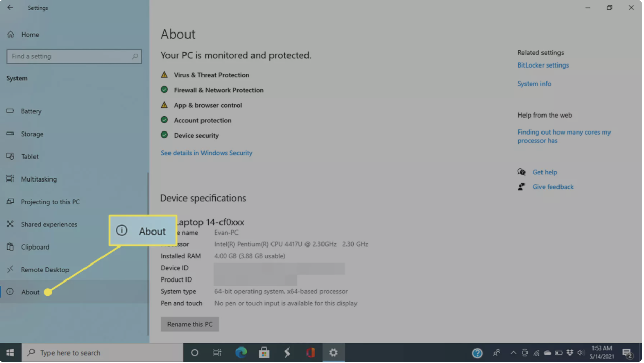Viewport: 644px width, 363px height.
Task: Open Multitasking settings
Action: click(x=39, y=179)
